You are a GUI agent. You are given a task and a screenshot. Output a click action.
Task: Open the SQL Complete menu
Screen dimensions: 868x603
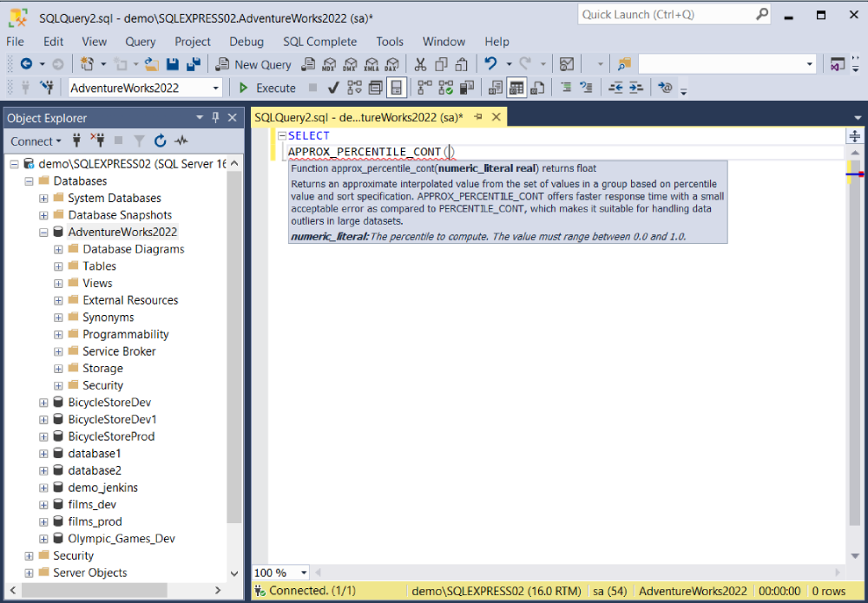tap(320, 42)
